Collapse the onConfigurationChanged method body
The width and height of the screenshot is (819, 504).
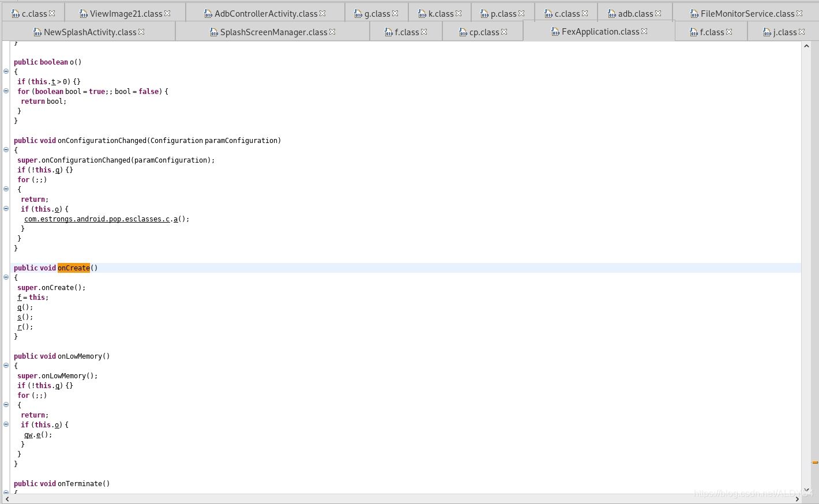pyautogui.click(x=6, y=150)
